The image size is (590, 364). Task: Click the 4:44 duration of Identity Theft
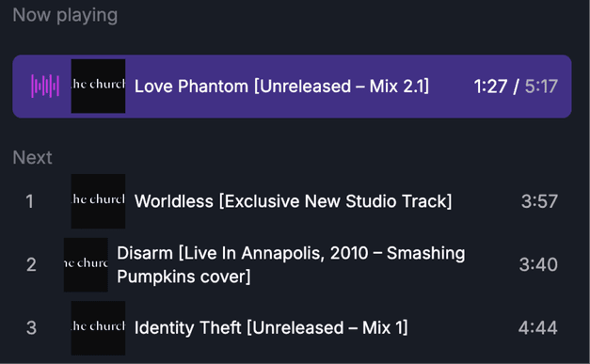pyautogui.click(x=538, y=328)
